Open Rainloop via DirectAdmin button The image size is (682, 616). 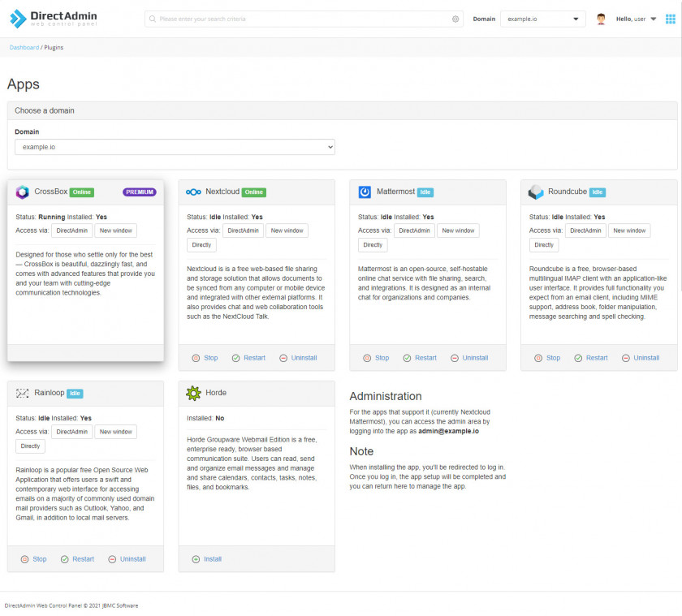click(x=71, y=432)
